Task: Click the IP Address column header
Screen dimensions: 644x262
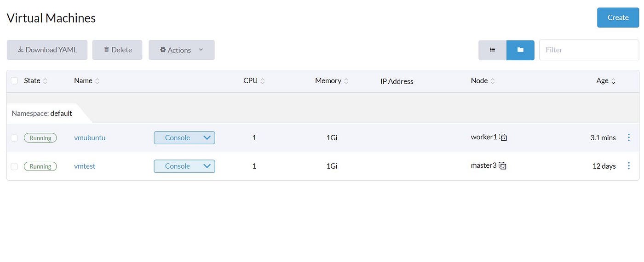Action: pos(397,81)
